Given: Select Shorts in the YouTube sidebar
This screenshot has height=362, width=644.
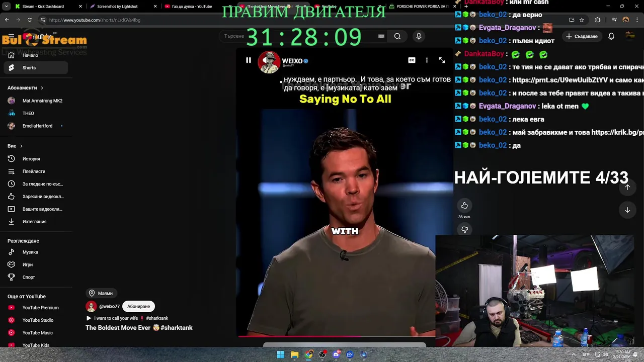Looking at the screenshot, I should [x=35, y=68].
